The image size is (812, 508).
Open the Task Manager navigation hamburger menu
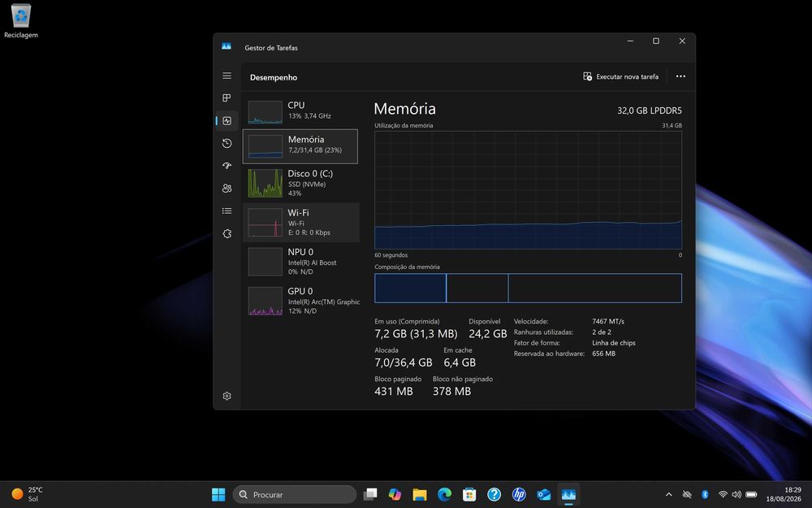coord(227,76)
